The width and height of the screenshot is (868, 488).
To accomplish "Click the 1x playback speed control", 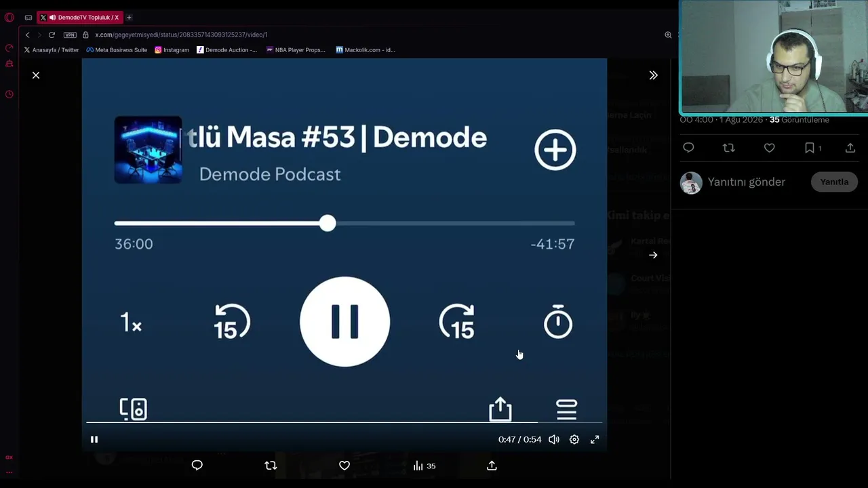I will coord(131,323).
